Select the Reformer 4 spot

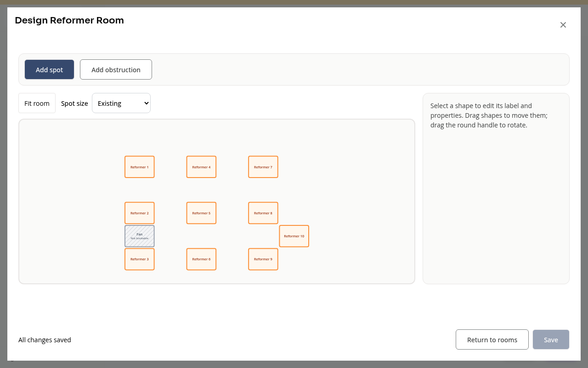[x=201, y=167]
